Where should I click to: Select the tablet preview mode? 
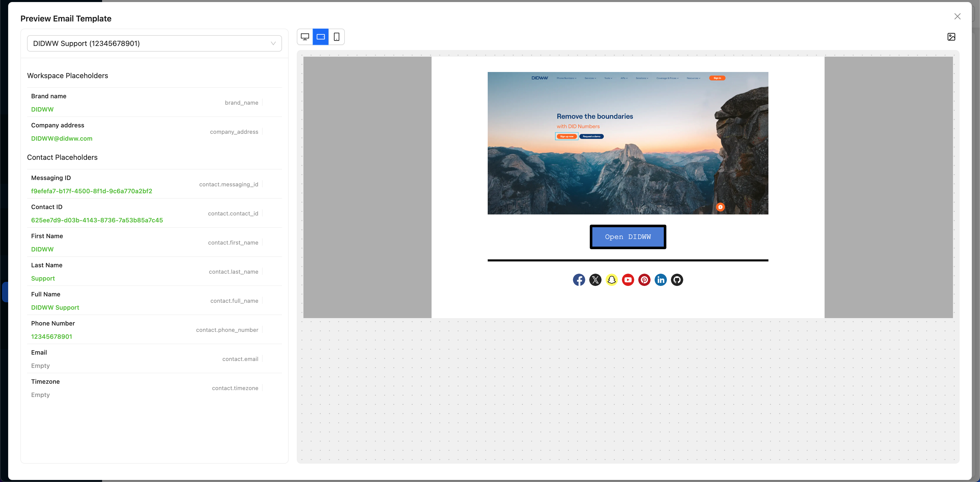[x=321, y=37]
